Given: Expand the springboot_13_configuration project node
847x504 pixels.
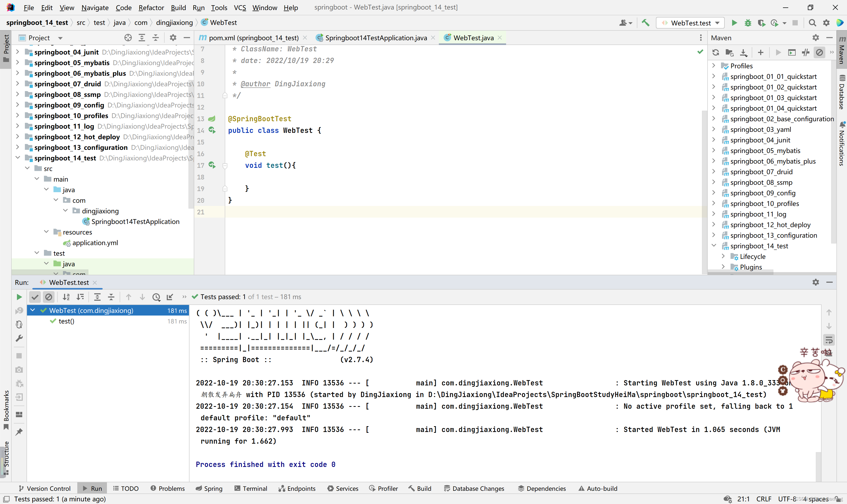Looking at the screenshot, I should 18,147.
